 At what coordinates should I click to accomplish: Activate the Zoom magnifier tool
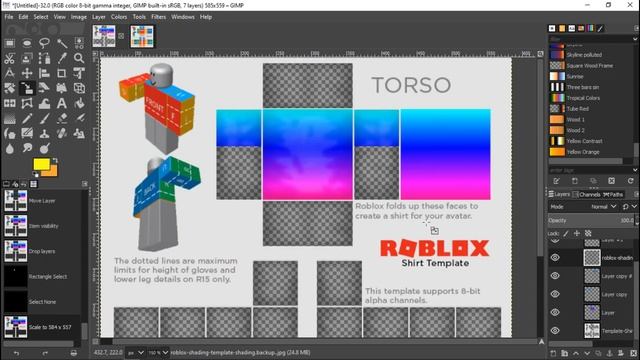(x=79, y=58)
